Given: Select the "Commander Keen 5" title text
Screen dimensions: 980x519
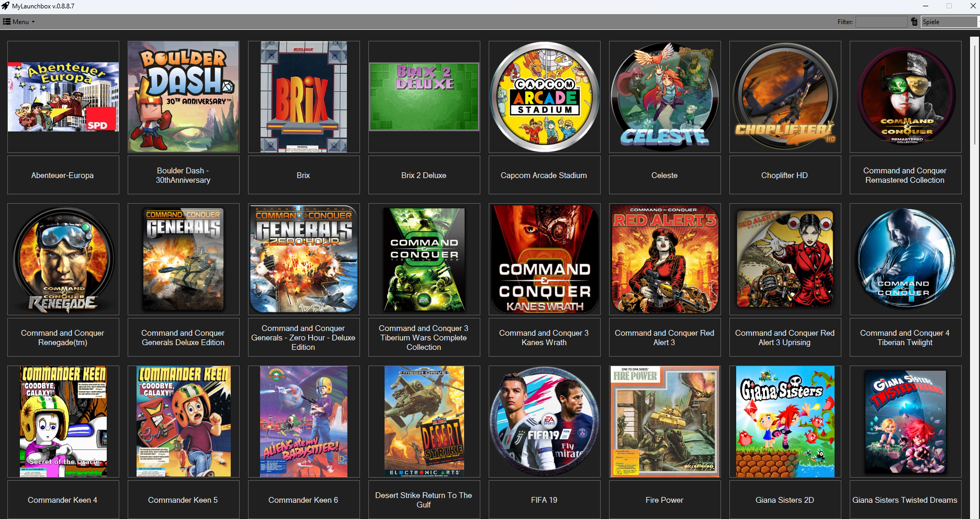Looking at the screenshot, I should 183,500.
